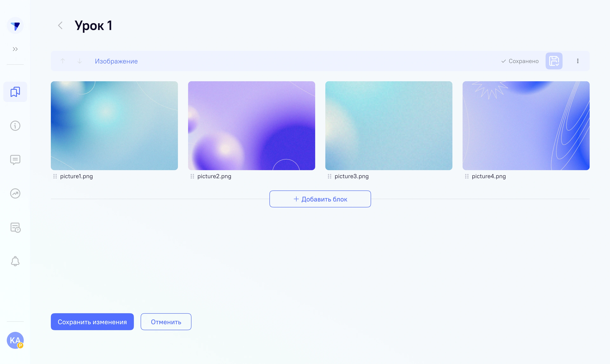The width and height of the screenshot is (610, 364).
Task: Open the picture2.png image thumbnail
Action: pos(251,126)
